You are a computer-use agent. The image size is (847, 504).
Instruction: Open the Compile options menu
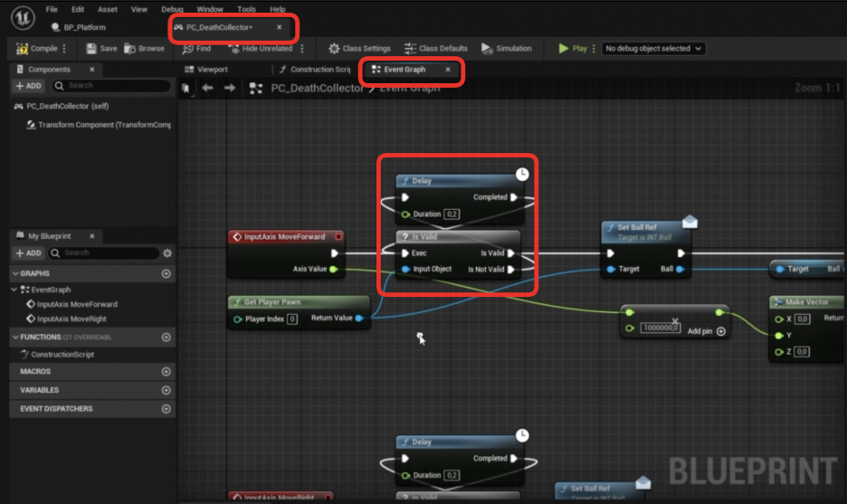click(x=64, y=49)
